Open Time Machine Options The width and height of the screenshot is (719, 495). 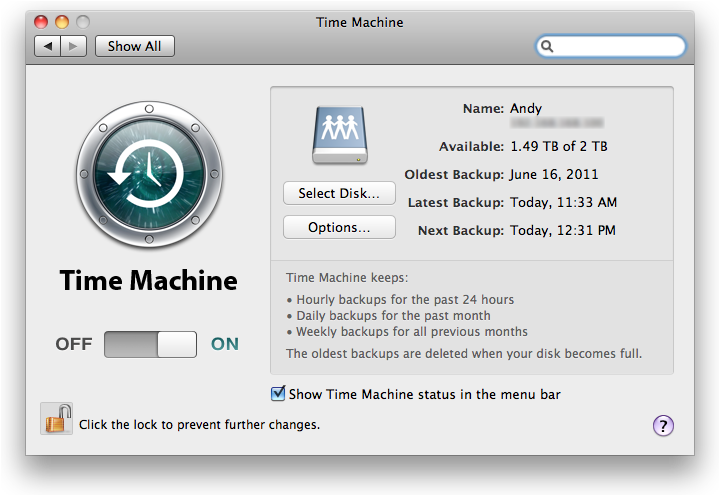(339, 227)
